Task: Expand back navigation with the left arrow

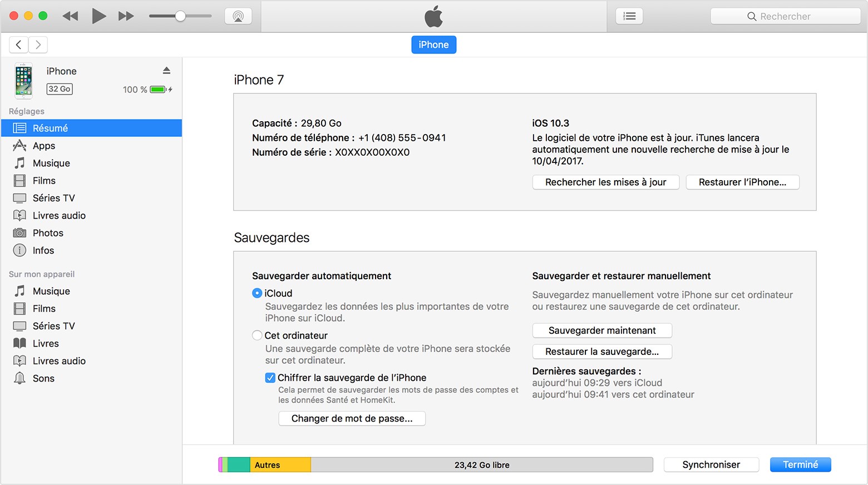Action: 18,44
